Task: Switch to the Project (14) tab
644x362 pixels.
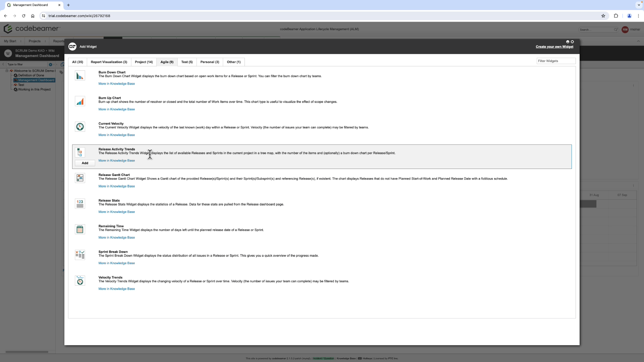Action: coord(144,62)
